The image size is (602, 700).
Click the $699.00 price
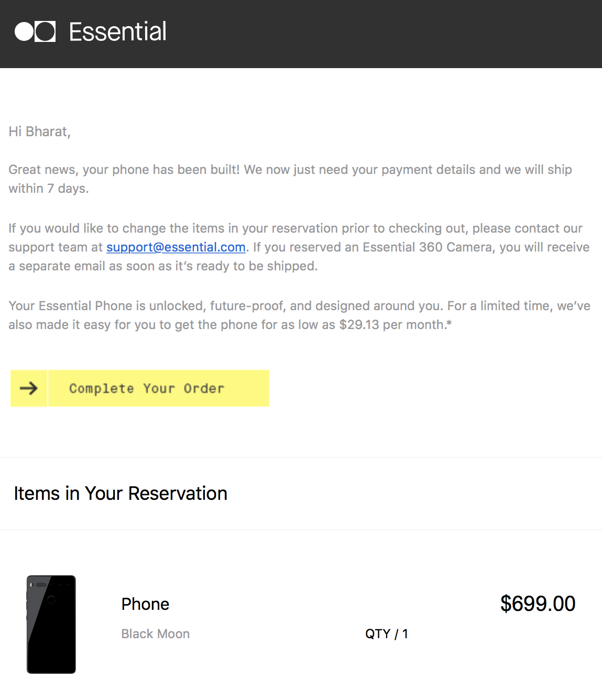click(538, 604)
